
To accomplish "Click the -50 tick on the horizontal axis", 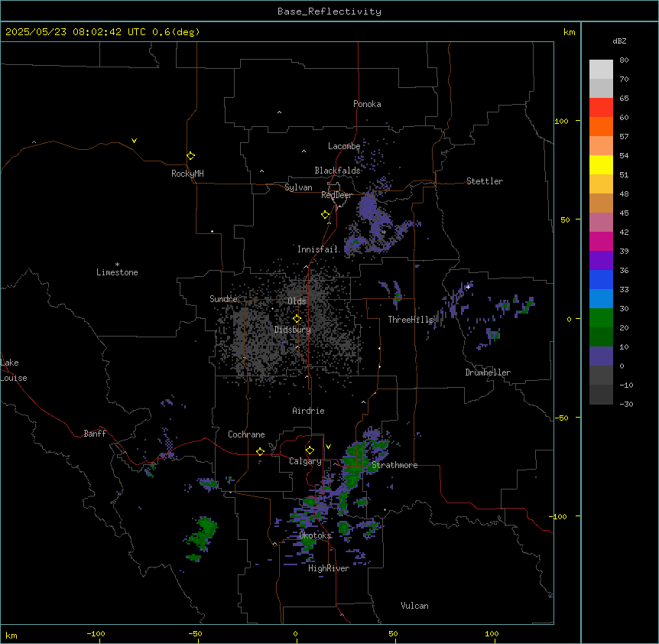I will 196,633.
